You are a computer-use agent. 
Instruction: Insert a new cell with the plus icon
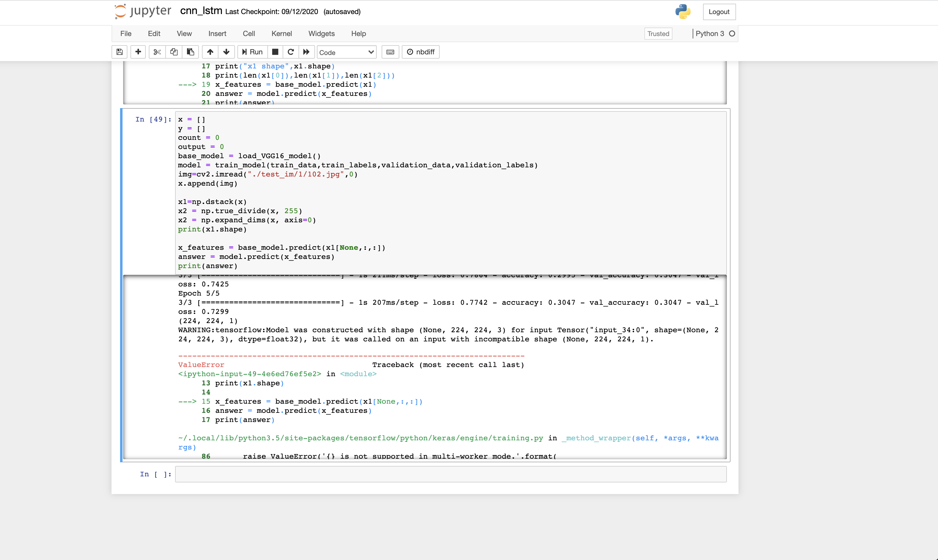click(138, 52)
